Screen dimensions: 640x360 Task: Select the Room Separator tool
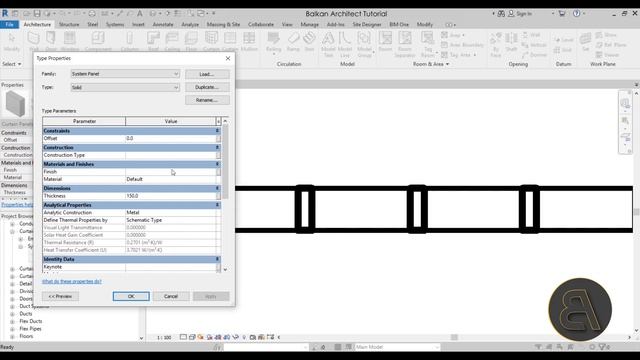(405, 44)
